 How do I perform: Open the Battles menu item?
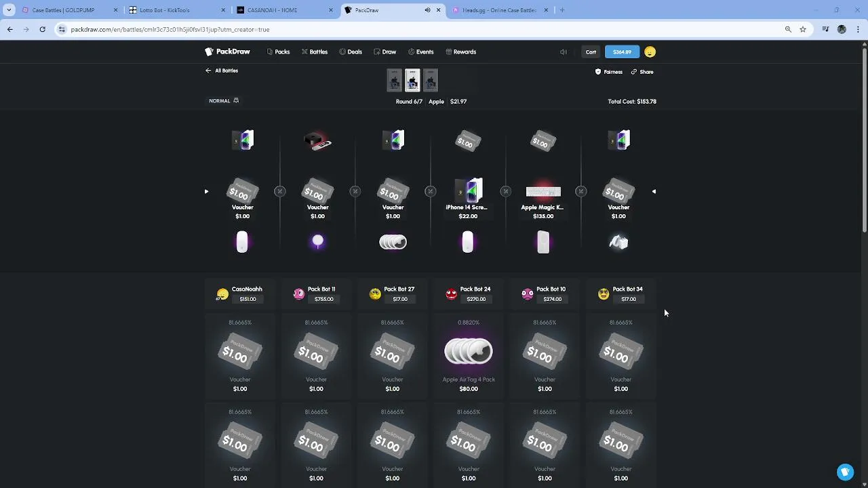(x=315, y=52)
